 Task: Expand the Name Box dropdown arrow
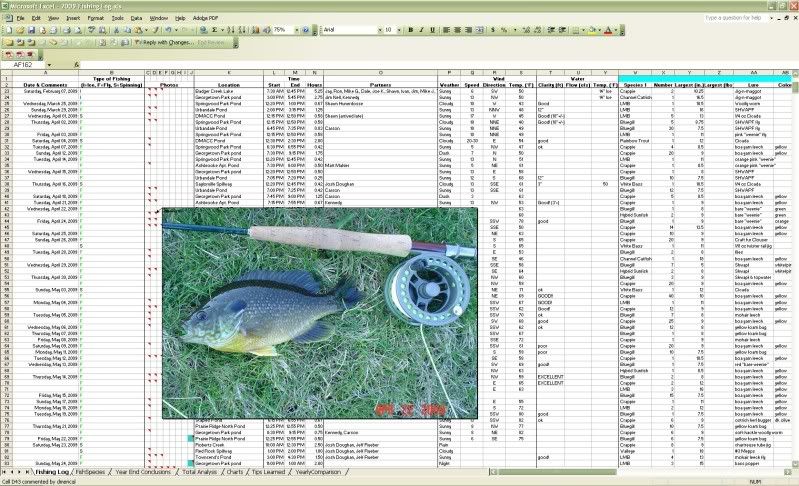(x=49, y=65)
